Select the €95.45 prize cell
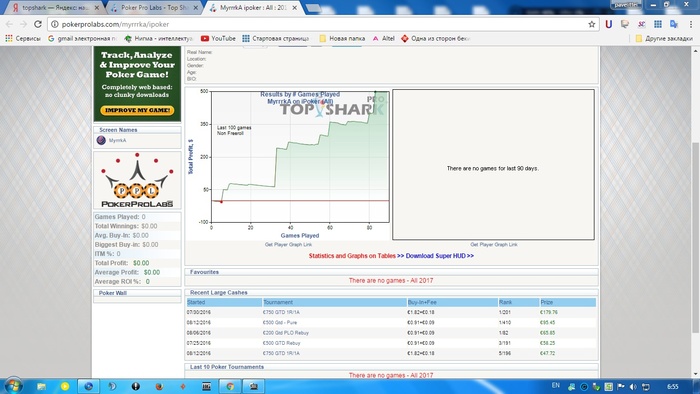 (547, 323)
